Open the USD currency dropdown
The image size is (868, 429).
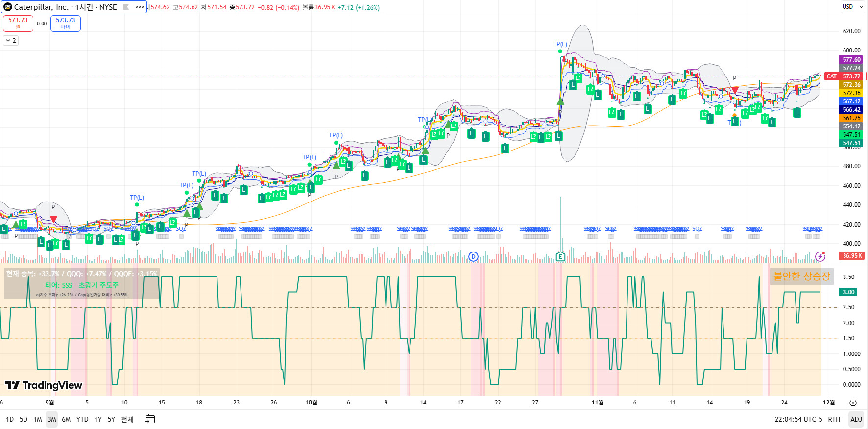(852, 7)
